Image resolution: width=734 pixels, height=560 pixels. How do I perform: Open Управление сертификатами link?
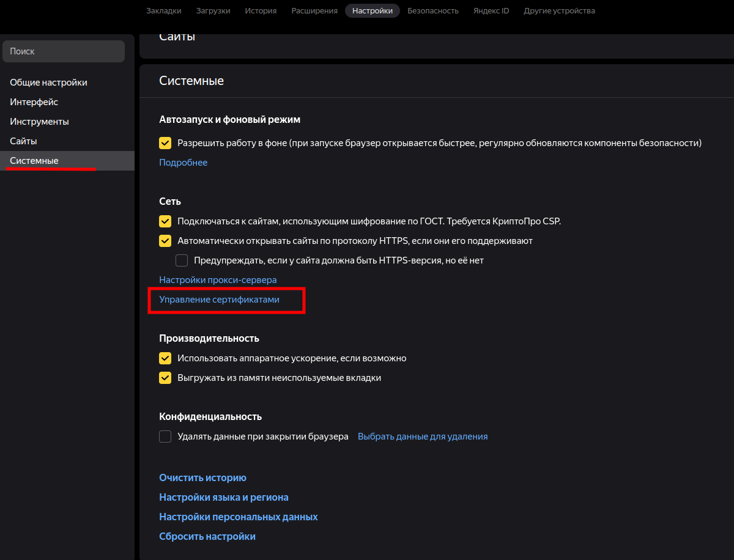coord(219,300)
